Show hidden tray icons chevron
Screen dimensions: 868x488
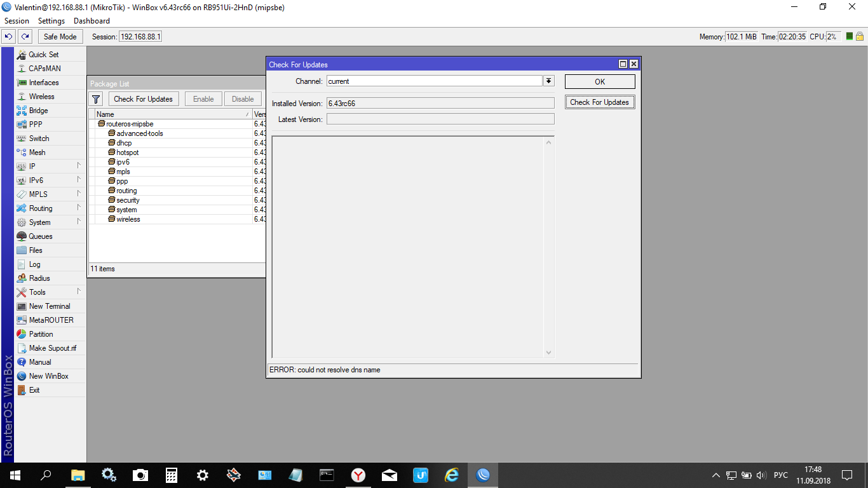(x=716, y=475)
